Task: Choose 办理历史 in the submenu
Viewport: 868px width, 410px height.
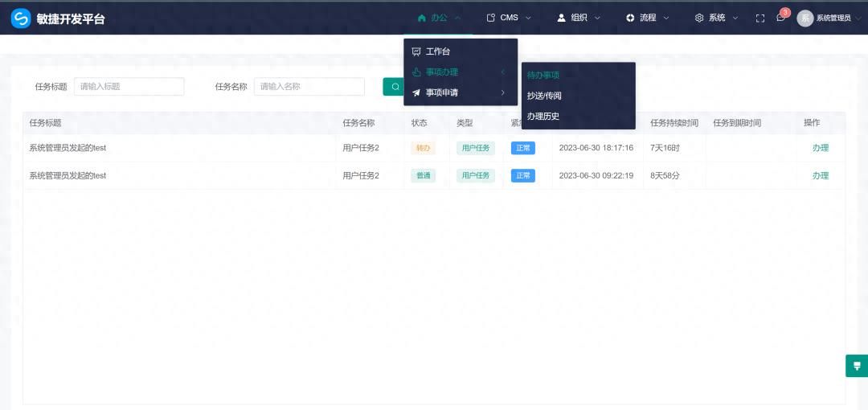Action: tap(579, 117)
